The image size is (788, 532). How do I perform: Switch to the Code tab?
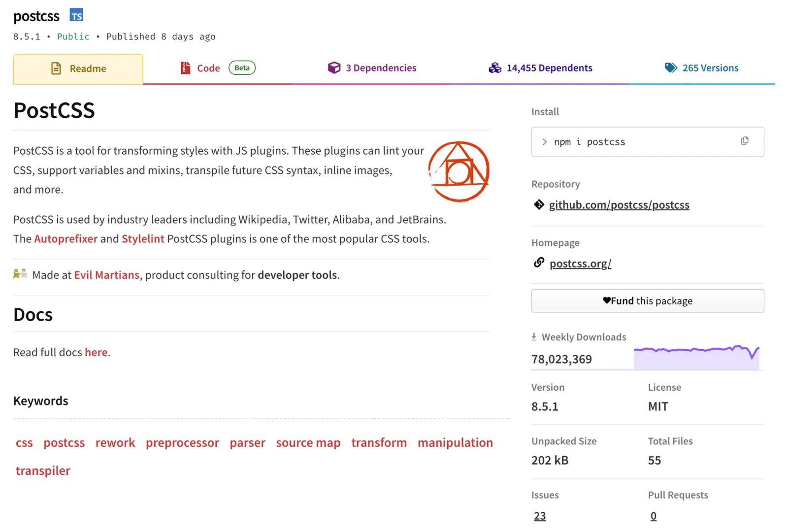pos(218,68)
